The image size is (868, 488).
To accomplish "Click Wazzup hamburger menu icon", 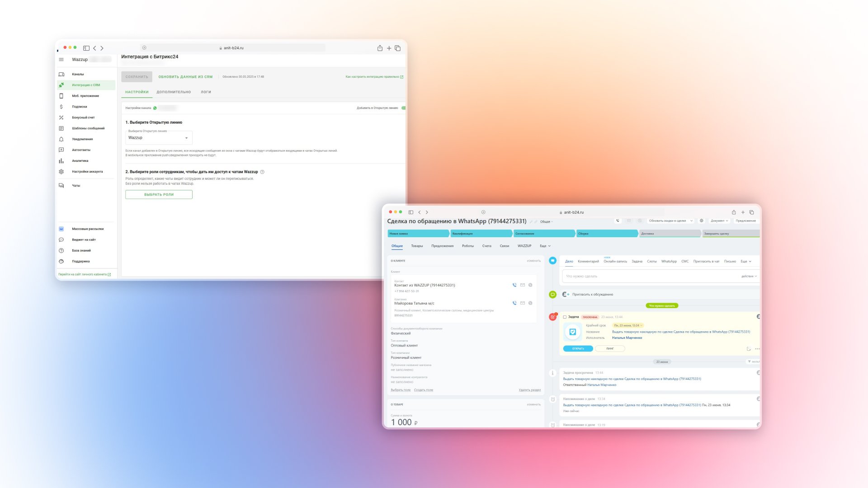I will point(61,60).
